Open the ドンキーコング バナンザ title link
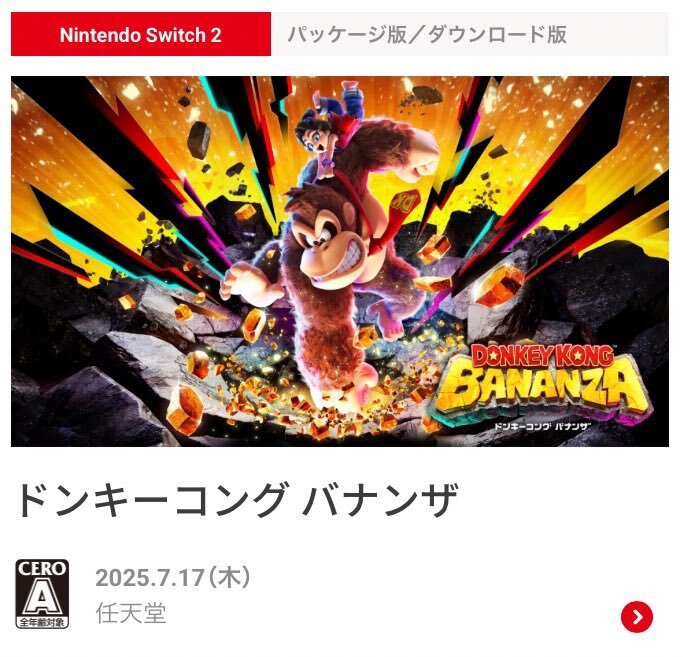Image resolution: width=683 pixels, height=657 pixels. tap(237, 500)
